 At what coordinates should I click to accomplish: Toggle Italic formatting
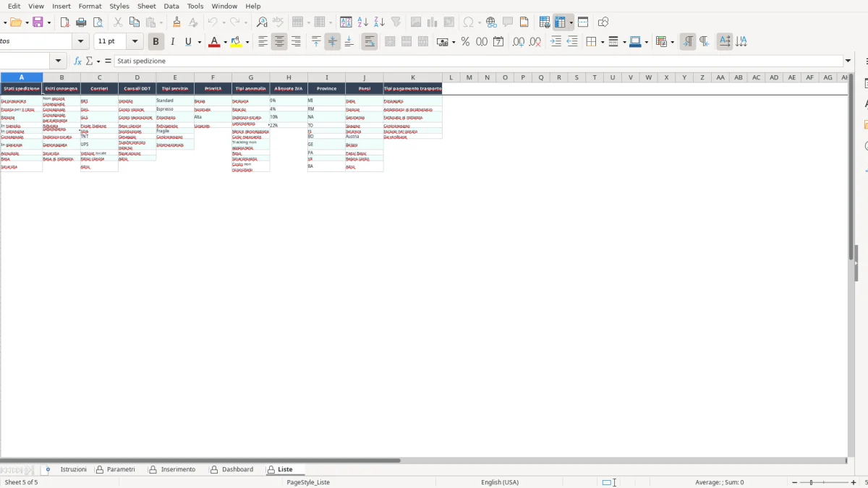(172, 42)
